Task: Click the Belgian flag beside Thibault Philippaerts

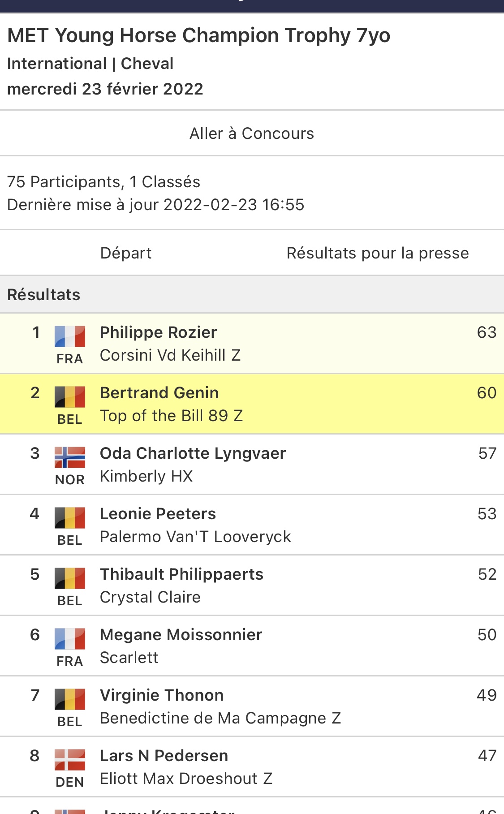Action: [x=70, y=578]
